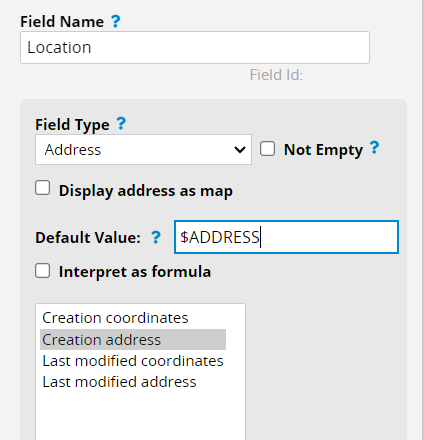
Task: Click the Interpret as formula label text
Action: pyautogui.click(x=135, y=272)
